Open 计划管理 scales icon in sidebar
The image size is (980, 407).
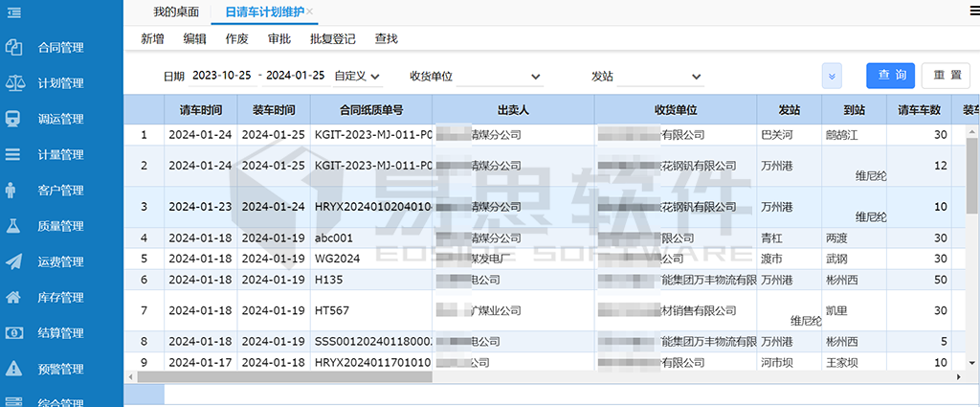coord(14,83)
